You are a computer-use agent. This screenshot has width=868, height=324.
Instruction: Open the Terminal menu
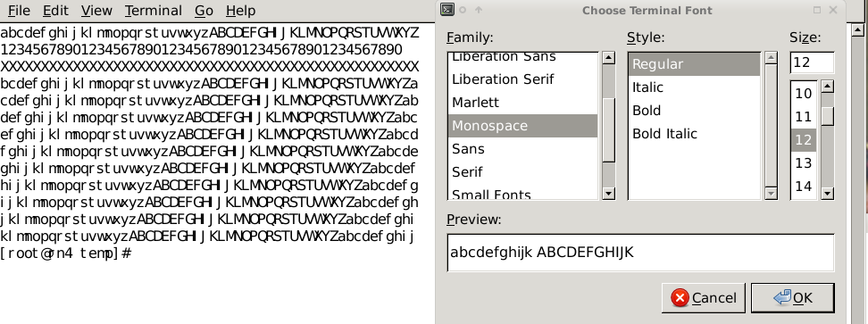[x=154, y=11]
